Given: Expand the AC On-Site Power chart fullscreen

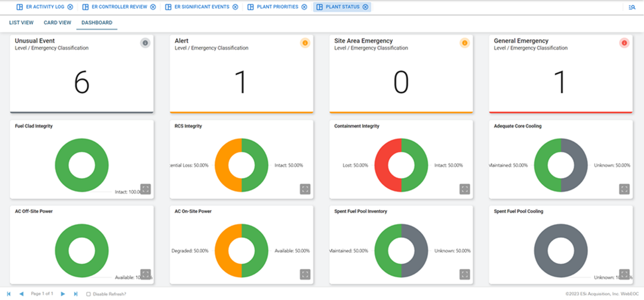Looking at the screenshot, I should pyautogui.click(x=305, y=274).
